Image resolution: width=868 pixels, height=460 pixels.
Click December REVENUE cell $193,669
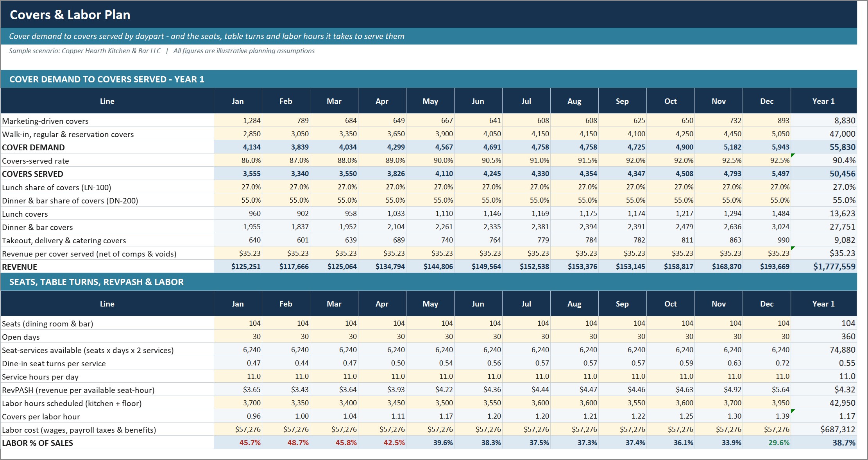767,267
